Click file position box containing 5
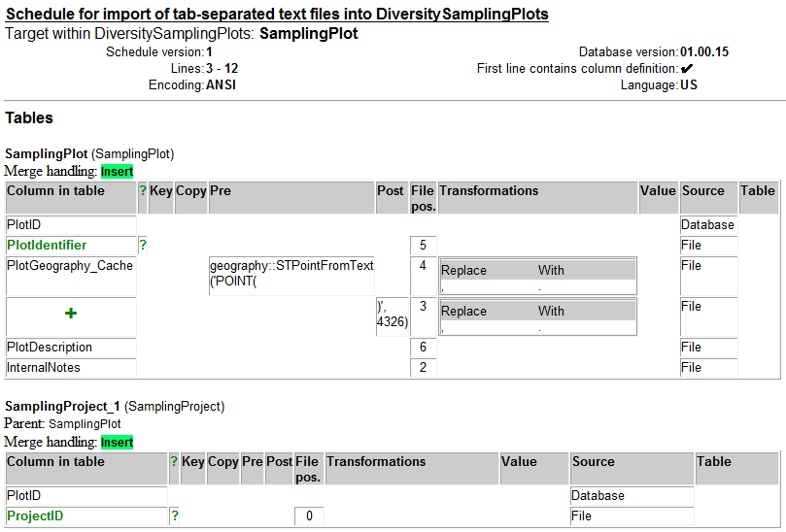 423,246
